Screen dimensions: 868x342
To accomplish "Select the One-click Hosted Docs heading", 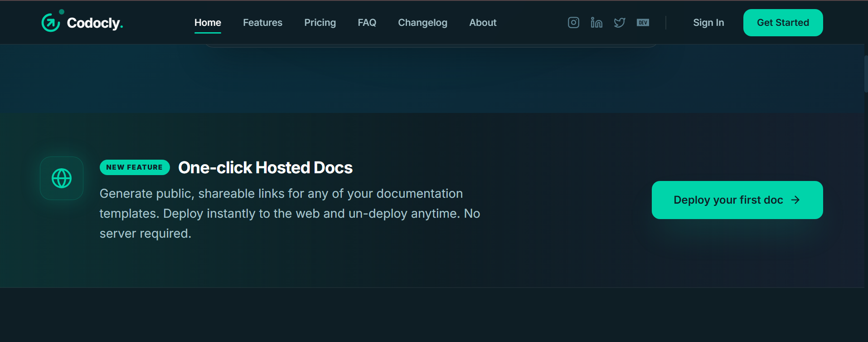I will point(265,168).
